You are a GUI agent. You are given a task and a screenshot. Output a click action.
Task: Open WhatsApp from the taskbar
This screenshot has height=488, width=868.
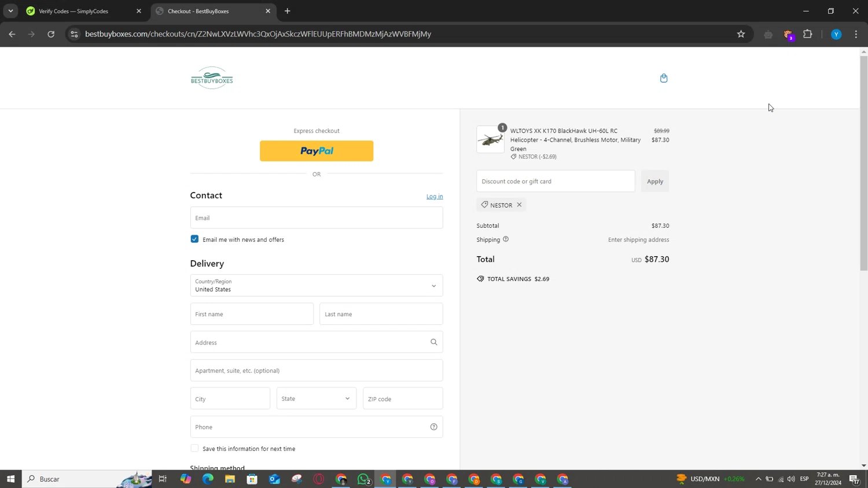tap(363, 479)
